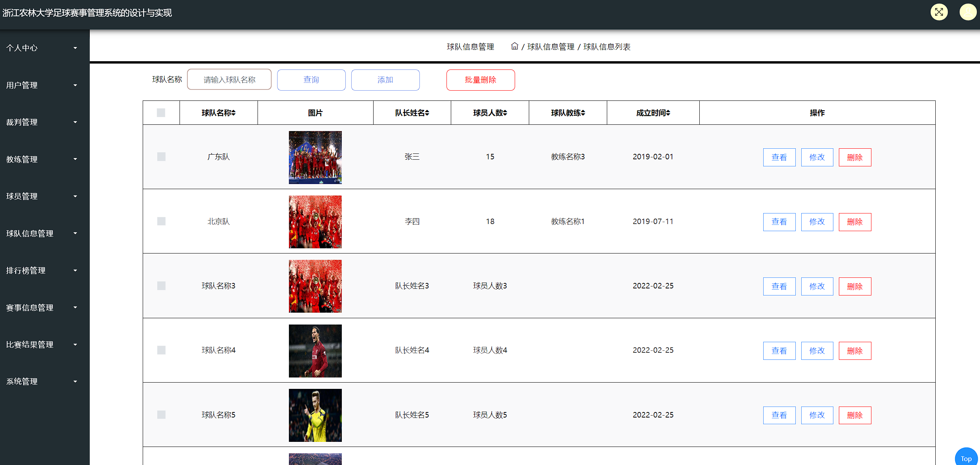Viewport: 980px width, 465px height.
Task: Expand the 球队信息管理 dropdown arrow
Action: 75,233
